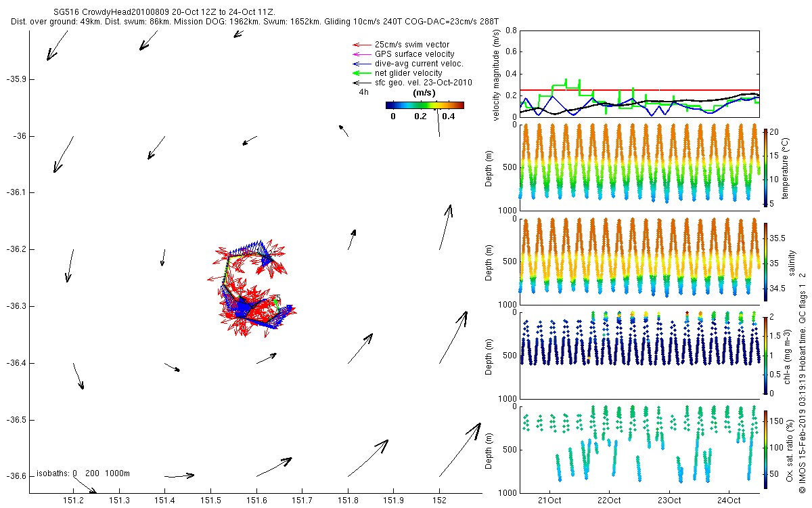Image resolution: width=812 pixels, height=508 pixels.
Task: Click the '0.4' tick under the velocity colorbar
Action: (448, 116)
